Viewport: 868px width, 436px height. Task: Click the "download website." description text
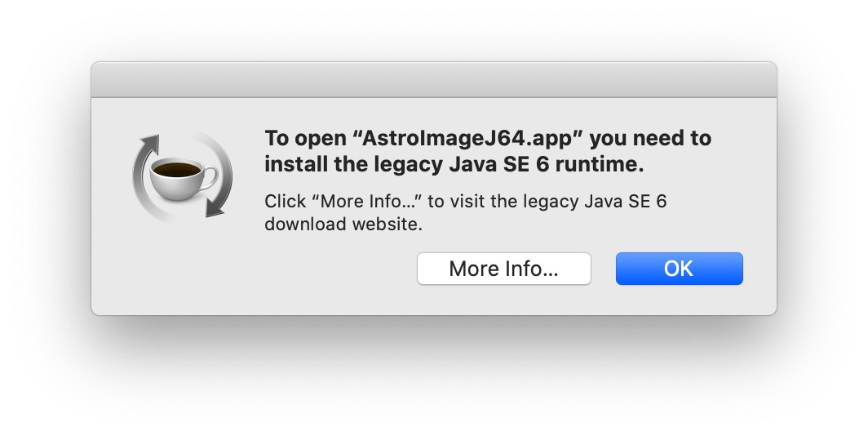[343, 224]
